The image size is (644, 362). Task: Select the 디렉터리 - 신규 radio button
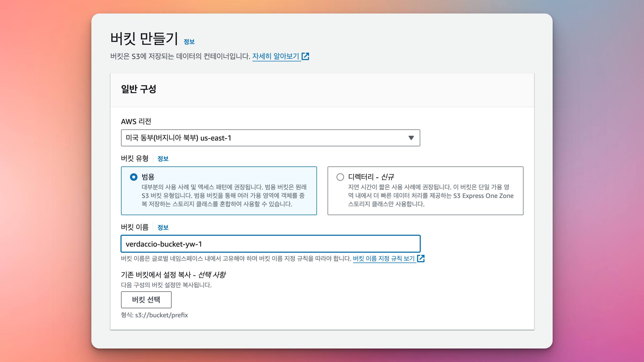[340, 177]
